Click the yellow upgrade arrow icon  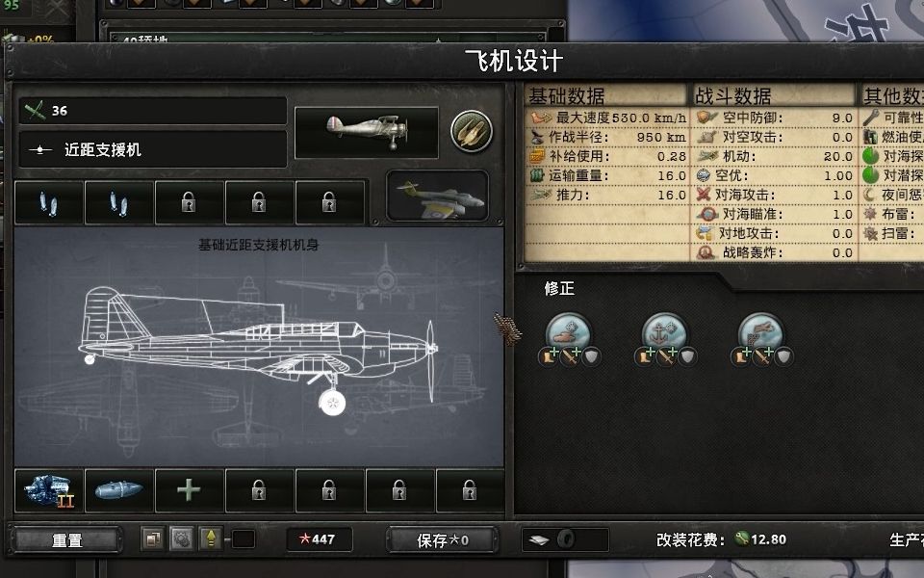pos(211,539)
